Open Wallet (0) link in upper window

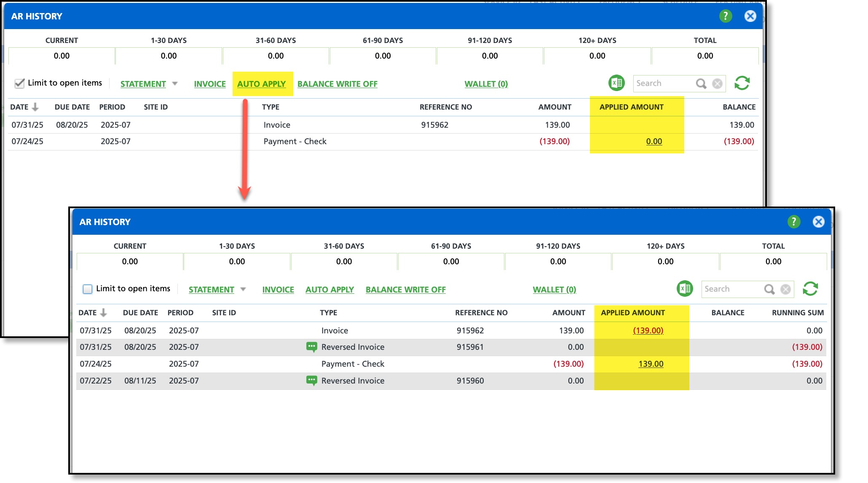(x=486, y=84)
